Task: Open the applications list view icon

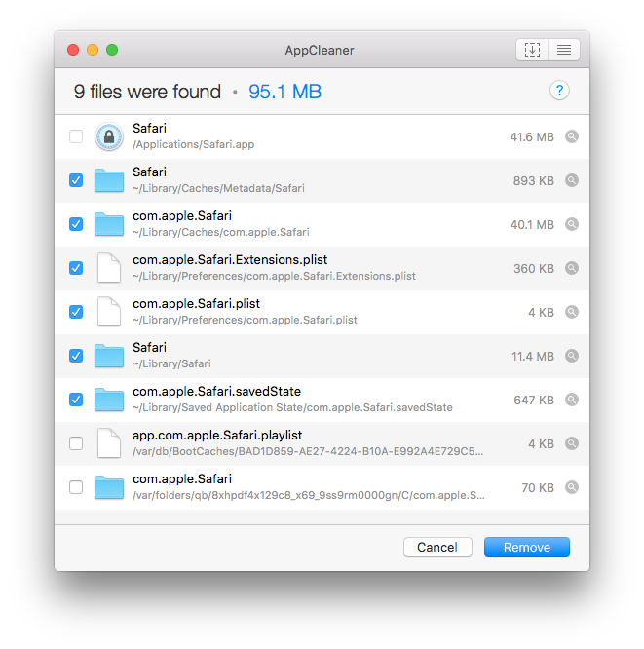Action: click(564, 50)
